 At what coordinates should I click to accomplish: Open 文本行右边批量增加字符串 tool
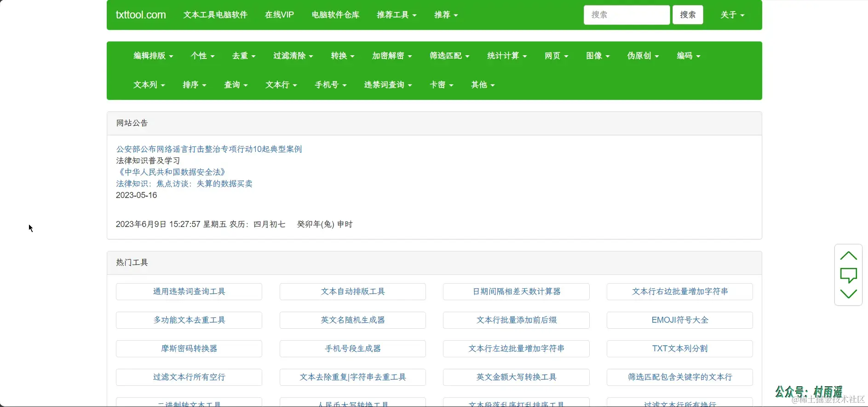click(x=680, y=291)
